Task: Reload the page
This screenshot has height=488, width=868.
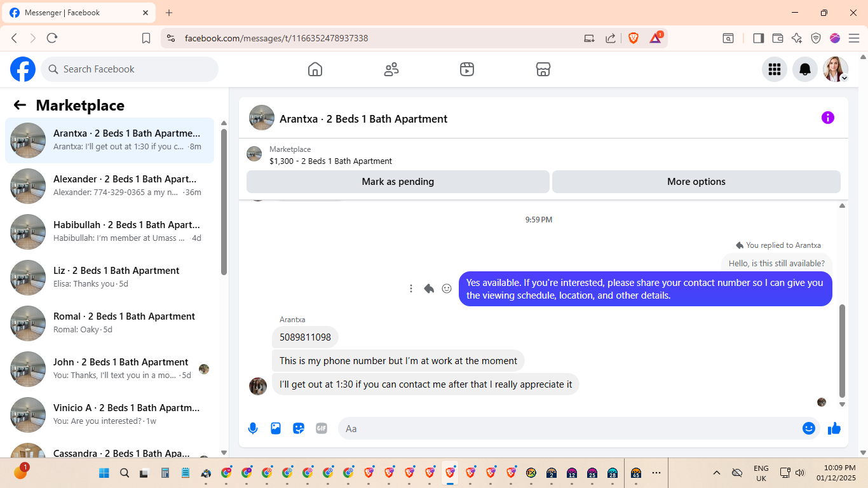Action: point(52,38)
